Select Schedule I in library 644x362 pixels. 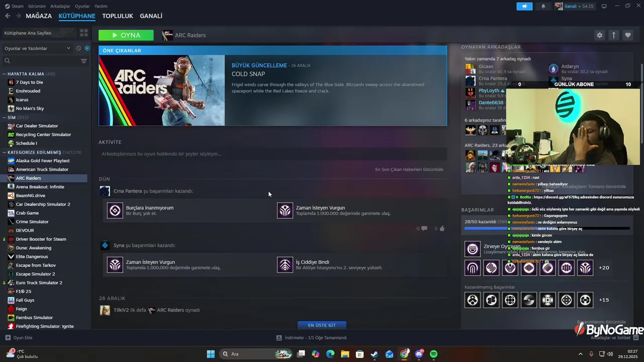26,143
